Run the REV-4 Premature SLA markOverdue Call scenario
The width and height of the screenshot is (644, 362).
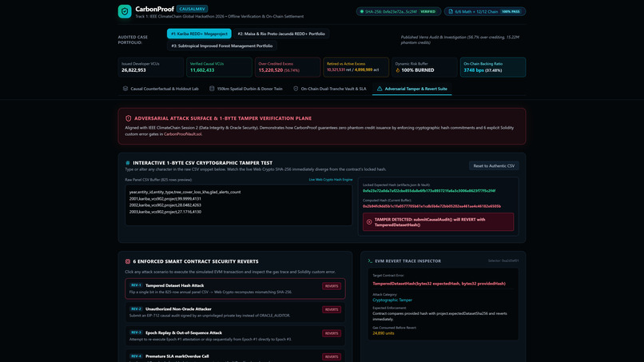(236, 356)
